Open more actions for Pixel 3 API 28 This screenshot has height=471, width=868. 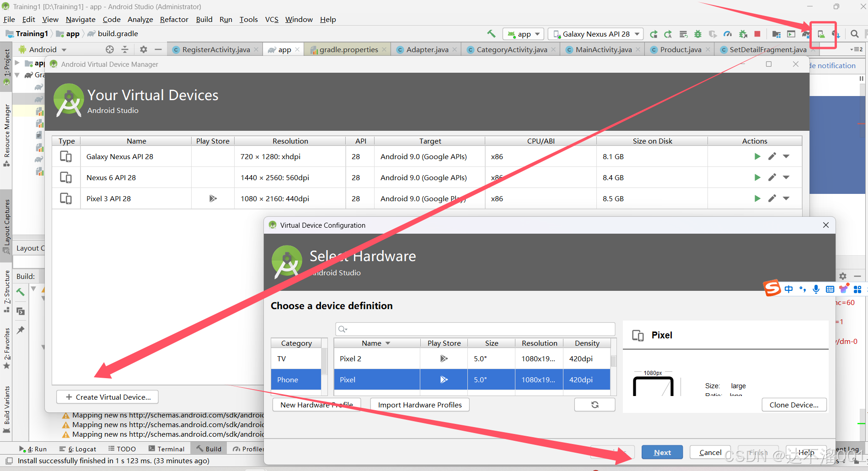(786, 198)
